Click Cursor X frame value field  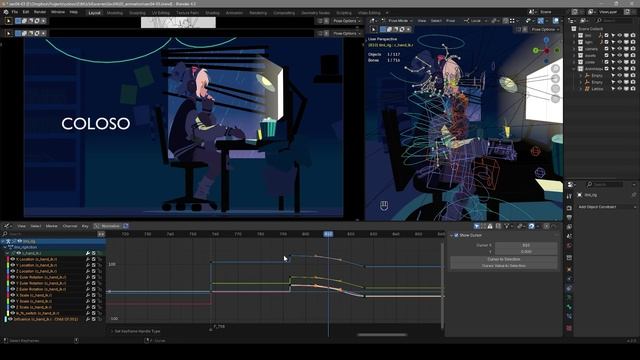click(526, 245)
